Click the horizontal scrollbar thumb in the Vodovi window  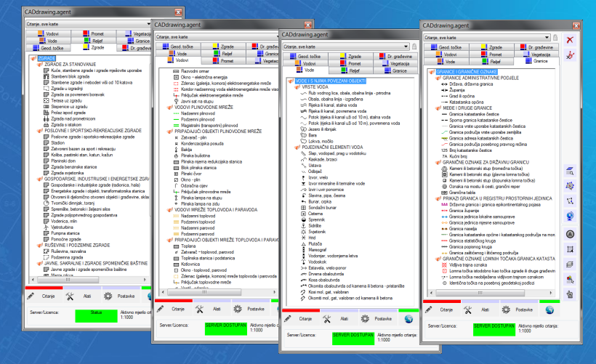[204, 292]
